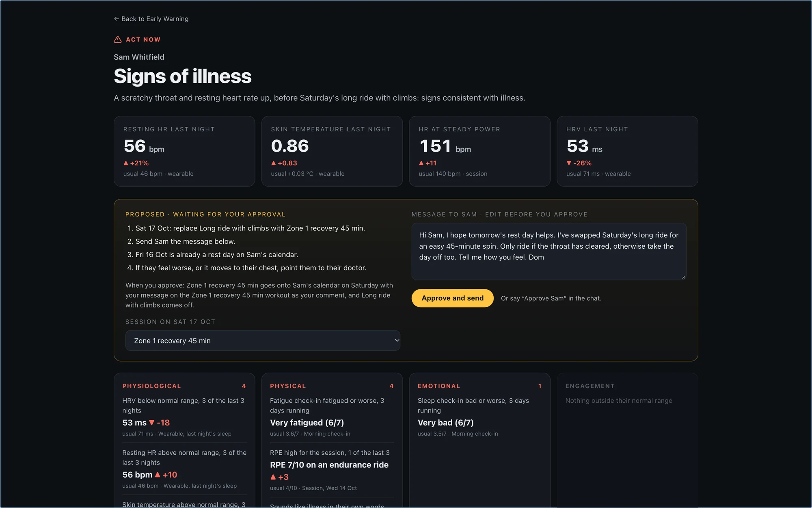The width and height of the screenshot is (812, 508).
Task: Open the HRV last night card
Action: 627,151
